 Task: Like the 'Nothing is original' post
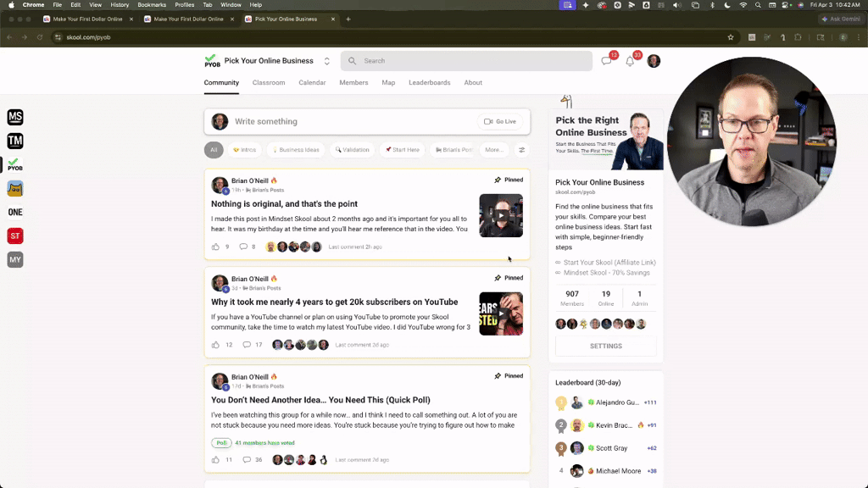pos(215,247)
